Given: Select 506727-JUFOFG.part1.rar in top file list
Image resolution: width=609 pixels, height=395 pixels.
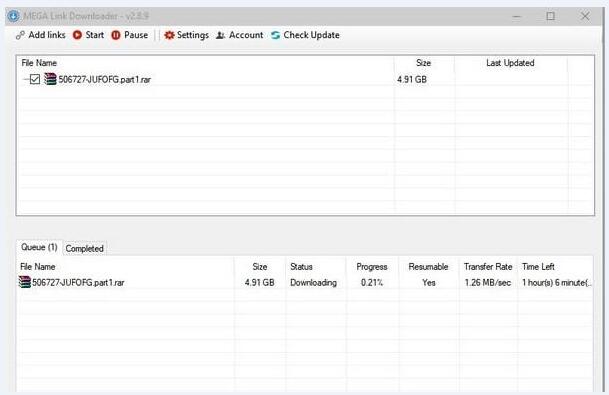Looking at the screenshot, I should [104, 80].
